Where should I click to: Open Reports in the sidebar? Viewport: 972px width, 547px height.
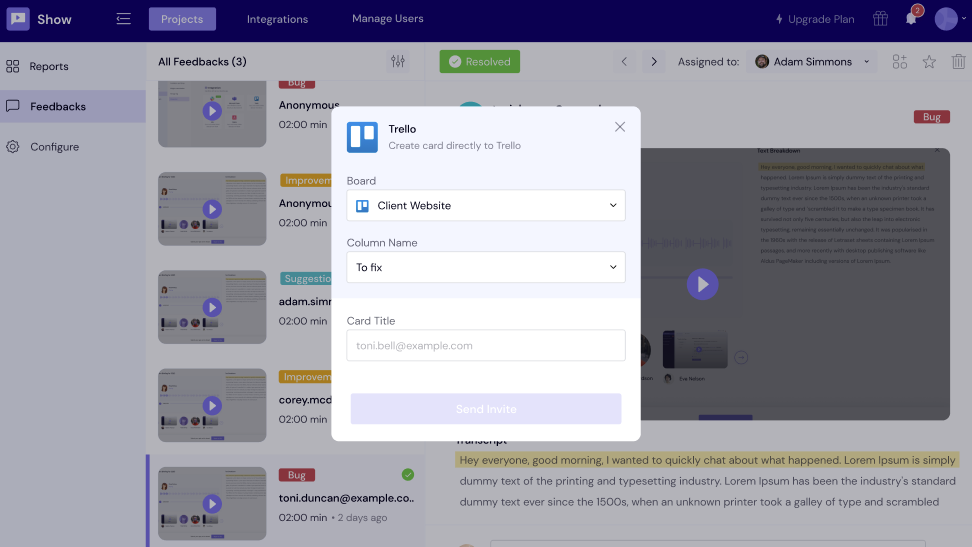(x=49, y=67)
